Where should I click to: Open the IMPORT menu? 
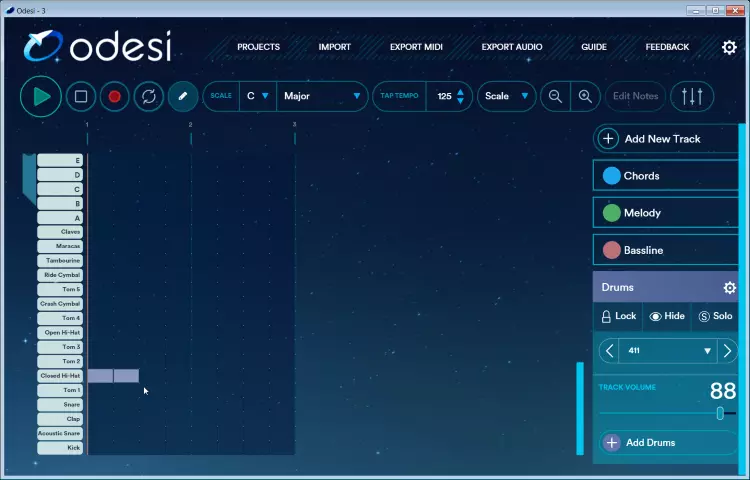coord(334,47)
